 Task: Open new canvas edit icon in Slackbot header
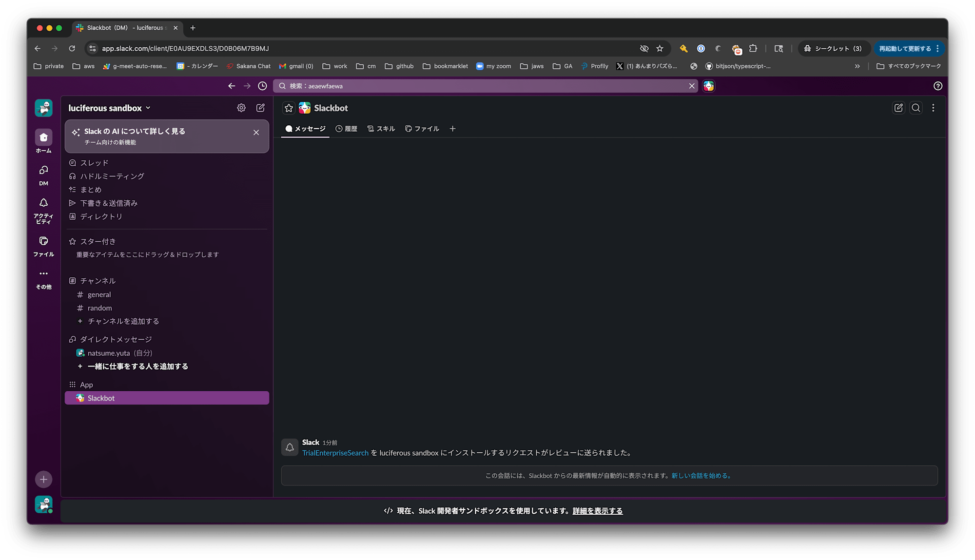click(x=898, y=108)
